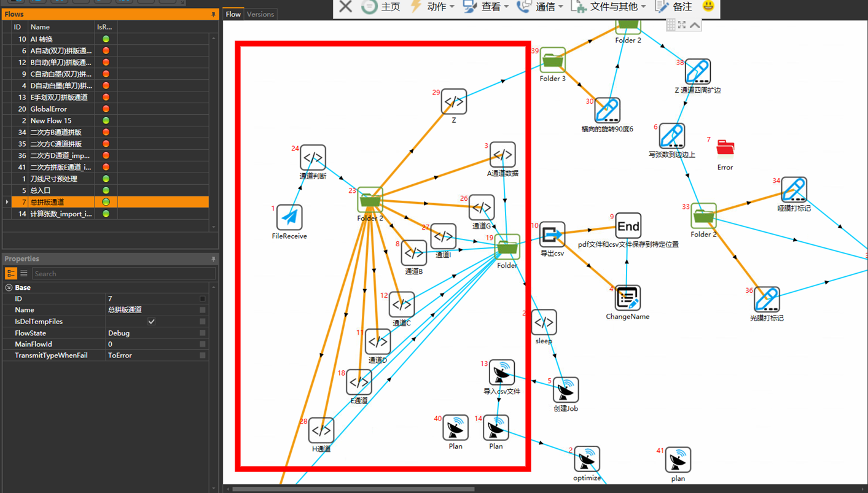868x493 pixels.
Task: Click the 通道判断 script node 24
Action: (313, 158)
